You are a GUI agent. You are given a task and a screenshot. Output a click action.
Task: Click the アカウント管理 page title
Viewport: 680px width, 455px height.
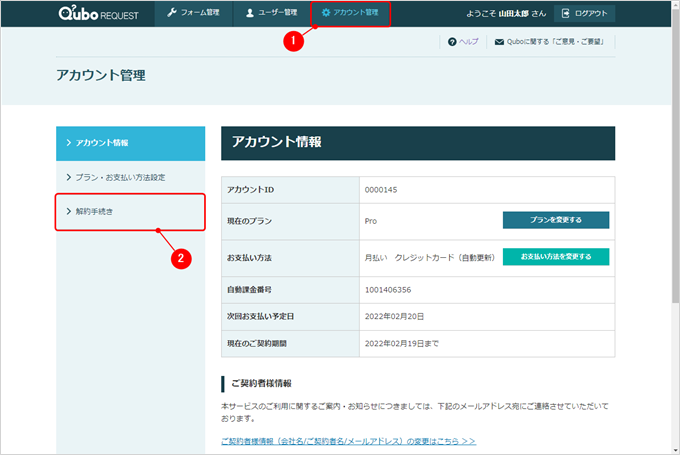[101, 75]
